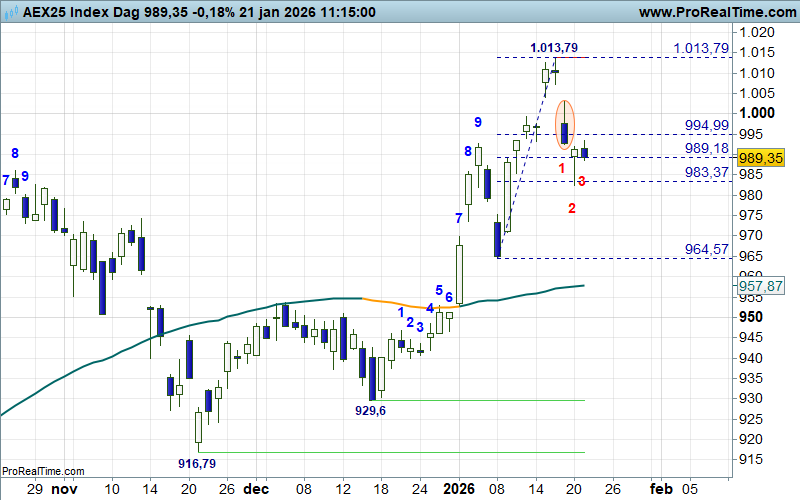Click the 1.013,79 label above the highest candle
This screenshot has width=800, height=500.
pos(554,47)
